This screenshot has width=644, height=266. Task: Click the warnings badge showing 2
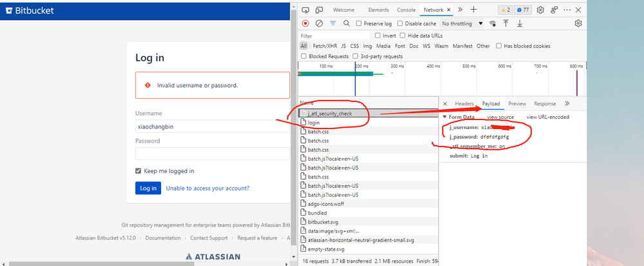pos(505,10)
